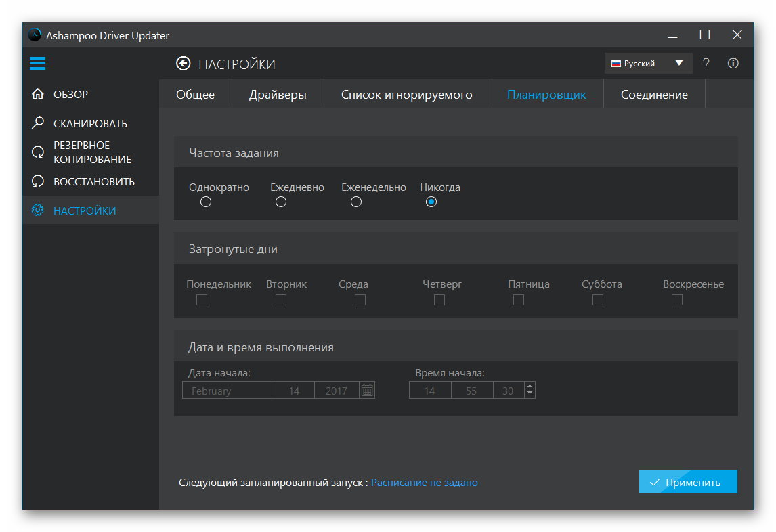Expand the Русский language dropdown
The width and height of the screenshot is (776, 532).
[x=648, y=64]
